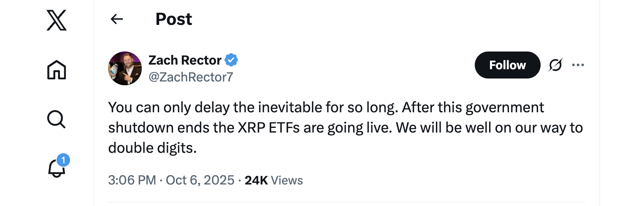Click the Zach Rector display name
This screenshot has height=206, width=644.
(x=185, y=60)
